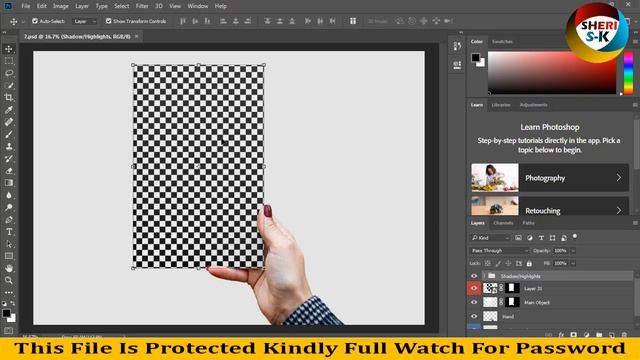640x360 pixels.
Task: Select the Crop tool
Action: pyautogui.click(x=9, y=98)
